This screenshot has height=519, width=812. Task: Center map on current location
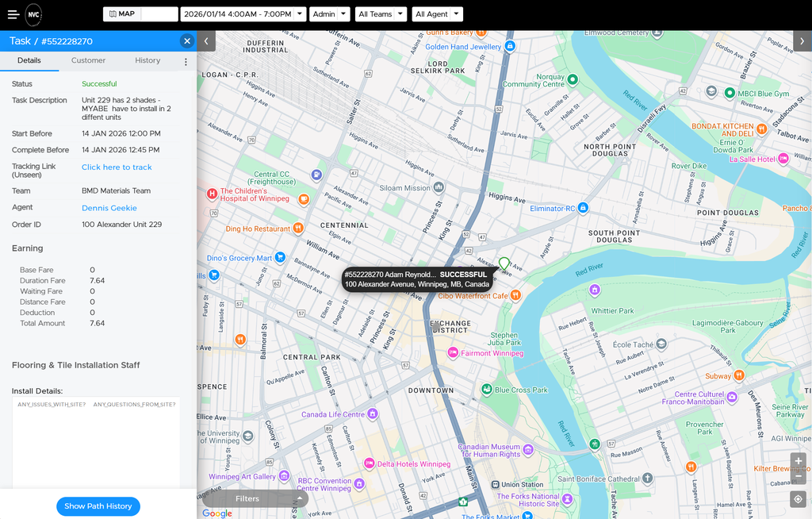[x=798, y=499]
